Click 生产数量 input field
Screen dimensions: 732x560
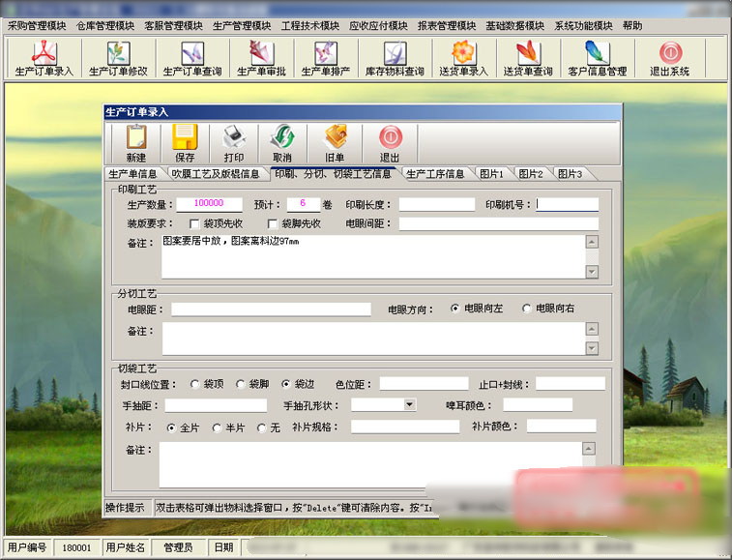pos(209,204)
